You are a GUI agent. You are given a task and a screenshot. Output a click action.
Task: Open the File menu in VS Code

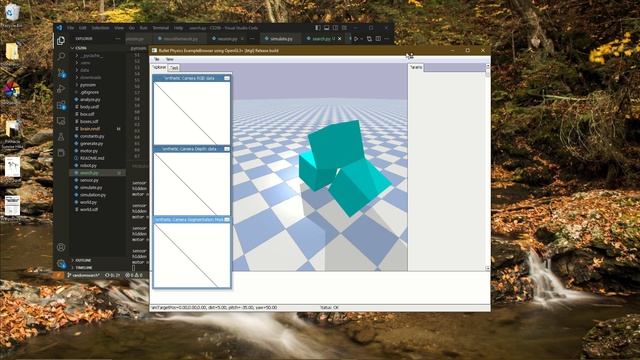click(71, 28)
